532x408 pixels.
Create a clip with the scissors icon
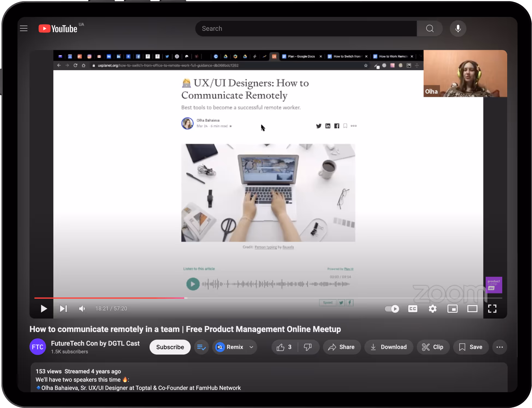coord(433,347)
